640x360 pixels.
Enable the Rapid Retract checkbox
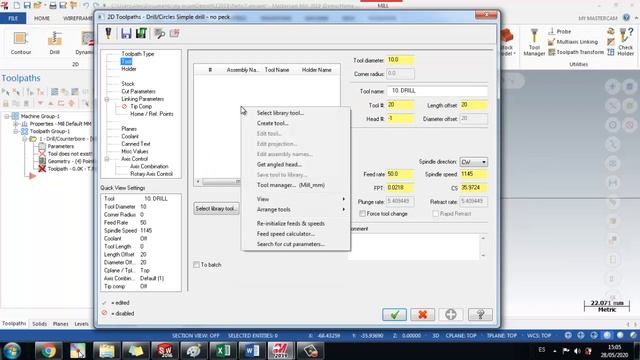(436, 213)
